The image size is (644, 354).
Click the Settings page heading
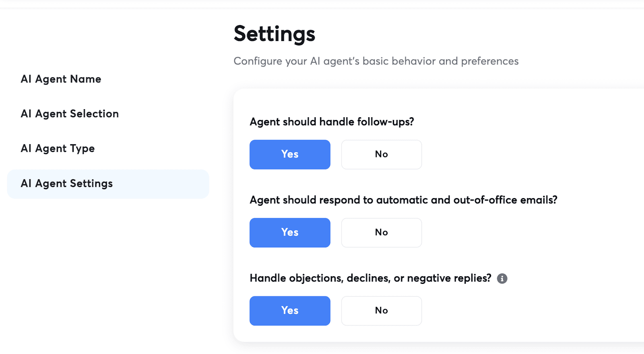tap(274, 34)
